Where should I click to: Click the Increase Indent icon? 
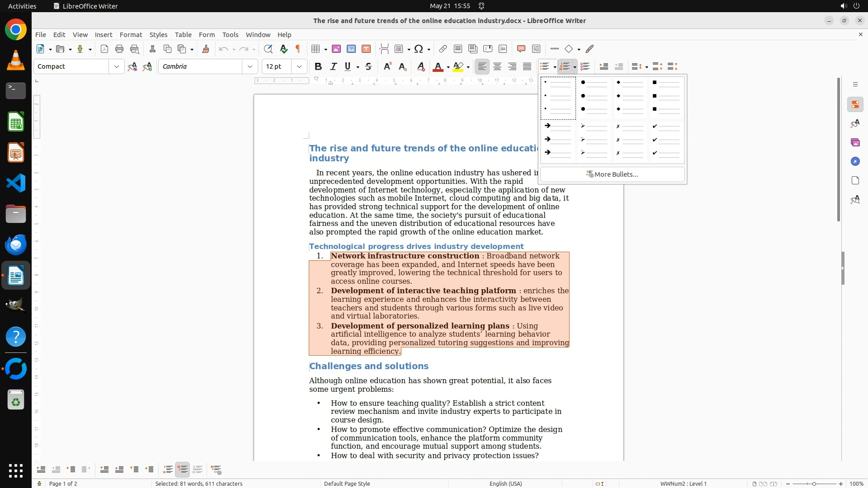coord(604,66)
